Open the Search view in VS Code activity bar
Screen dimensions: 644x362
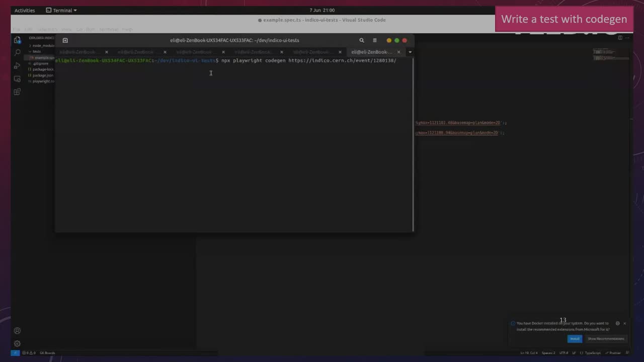coord(17,53)
